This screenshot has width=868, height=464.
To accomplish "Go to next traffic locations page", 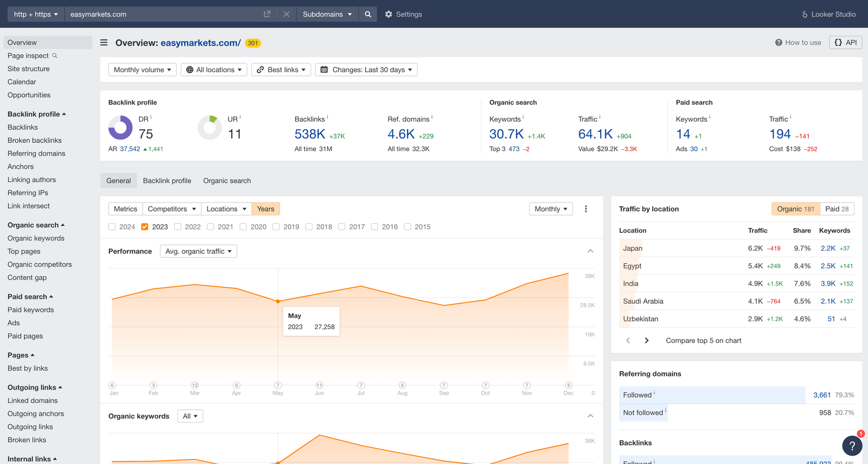I will point(647,340).
